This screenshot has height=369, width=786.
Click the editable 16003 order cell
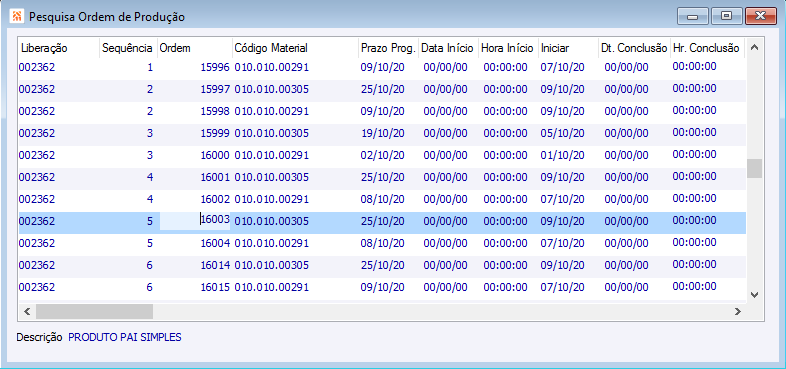(195, 221)
